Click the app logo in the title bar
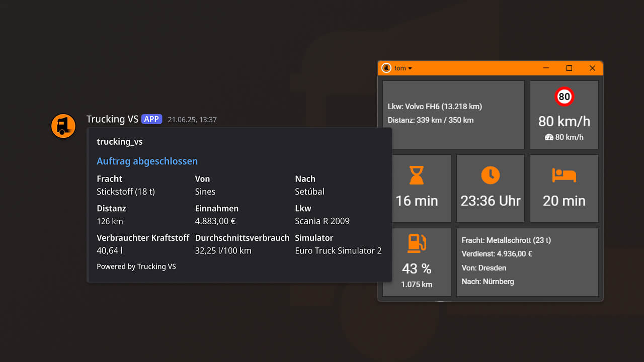 click(386, 68)
